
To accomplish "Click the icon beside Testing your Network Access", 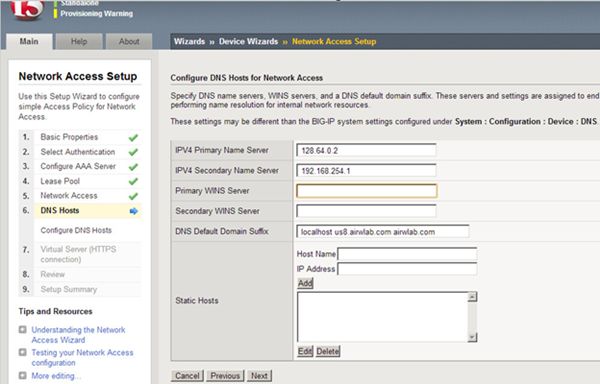I will pos(23,352).
